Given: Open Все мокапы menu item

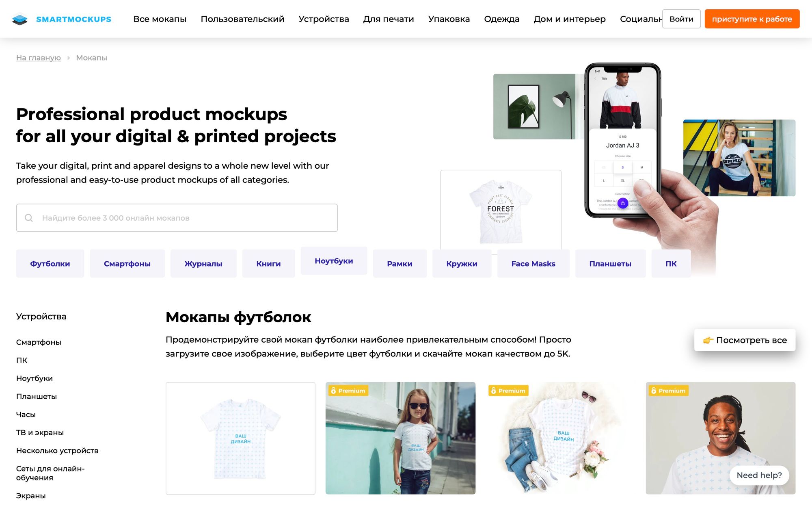Looking at the screenshot, I should (x=160, y=19).
